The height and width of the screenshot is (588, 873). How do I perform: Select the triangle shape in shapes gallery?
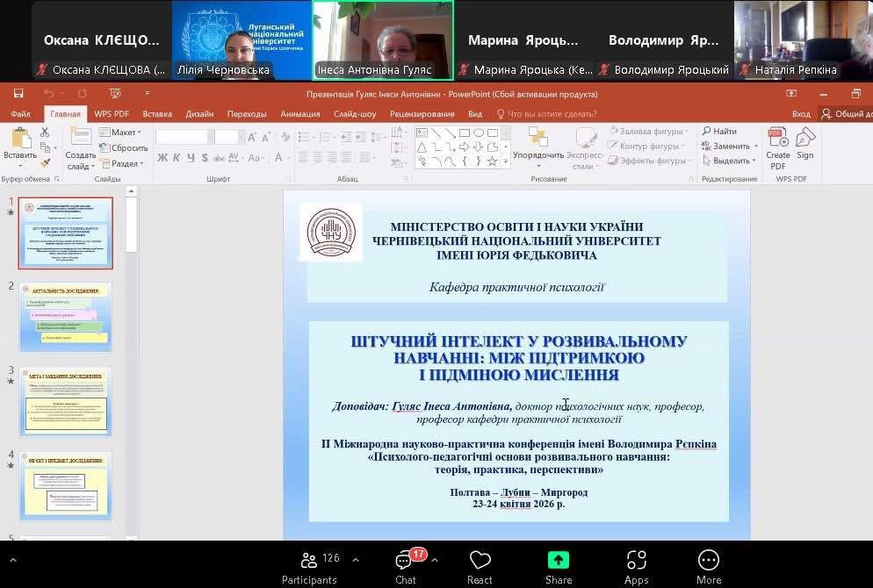coord(422,147)
